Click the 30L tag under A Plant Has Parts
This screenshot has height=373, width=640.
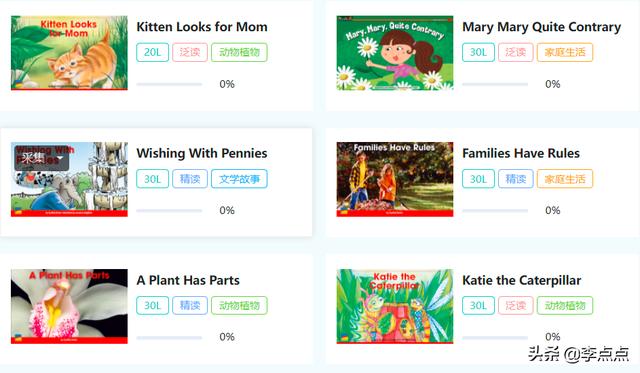152,305
